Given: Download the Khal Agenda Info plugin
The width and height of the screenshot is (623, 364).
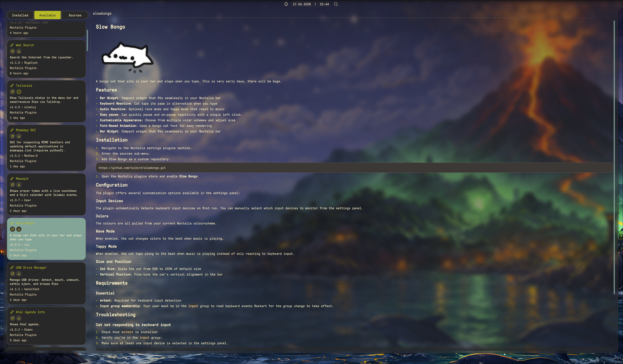Looking at the screenshot, I should click(19, 318).
